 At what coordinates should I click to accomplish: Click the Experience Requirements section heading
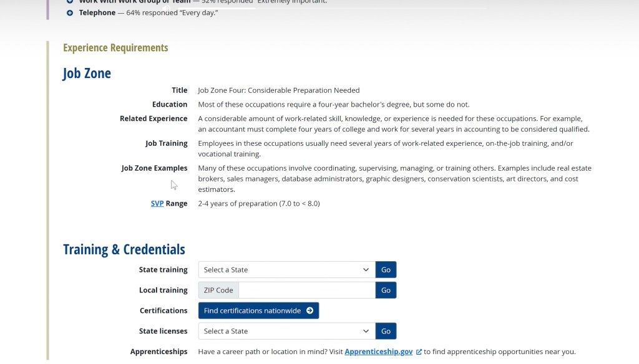(115, 48)
